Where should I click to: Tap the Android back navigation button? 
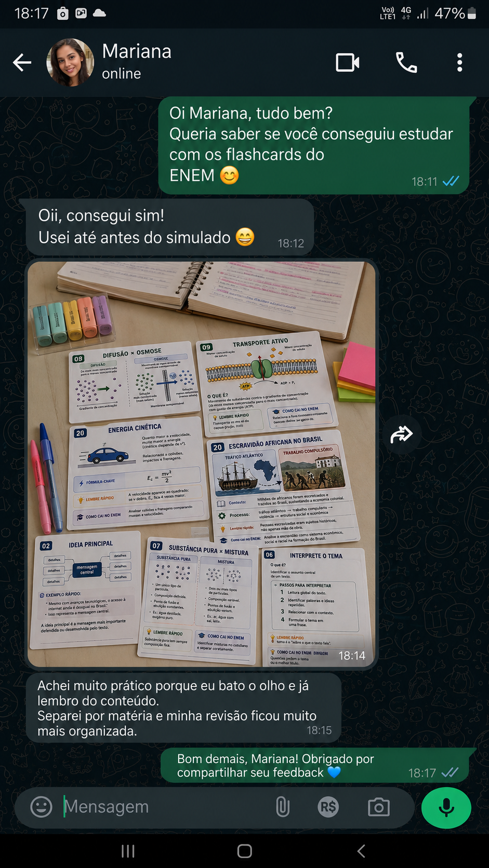pos(361,851)
